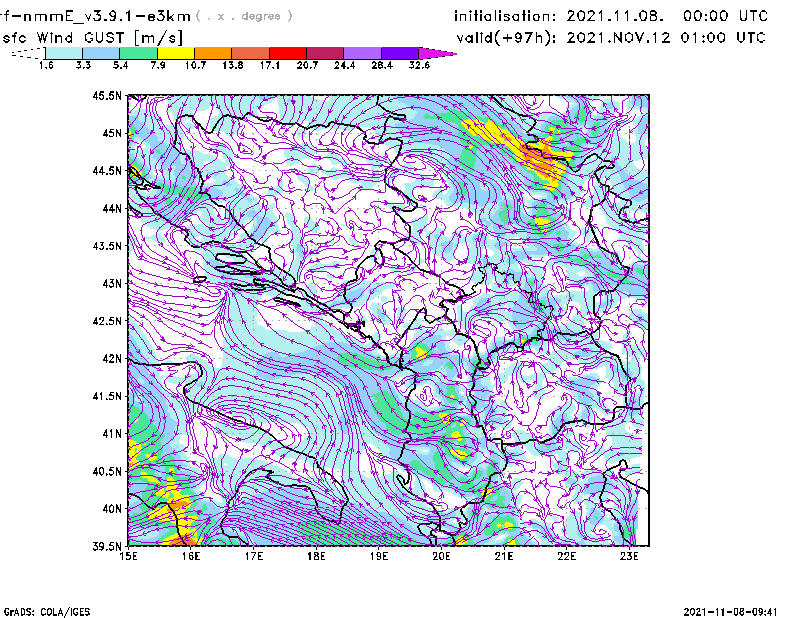Click the 43N latitude label
Viewport: 800px width, 618px height.
click(112, 283)
